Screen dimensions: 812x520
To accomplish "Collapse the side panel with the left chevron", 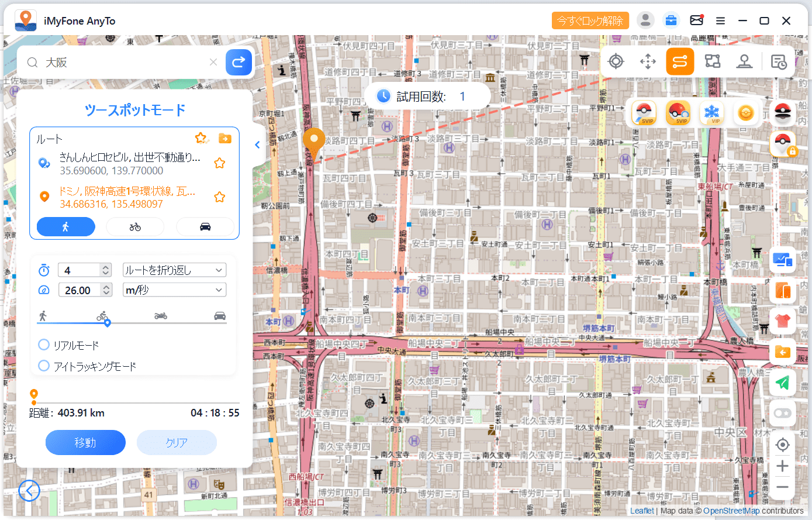I will click(257, 145).
